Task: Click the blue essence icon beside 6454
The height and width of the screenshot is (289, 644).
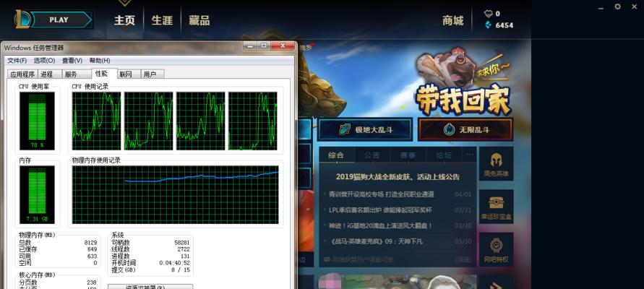Action: click(x=488, y=25)
